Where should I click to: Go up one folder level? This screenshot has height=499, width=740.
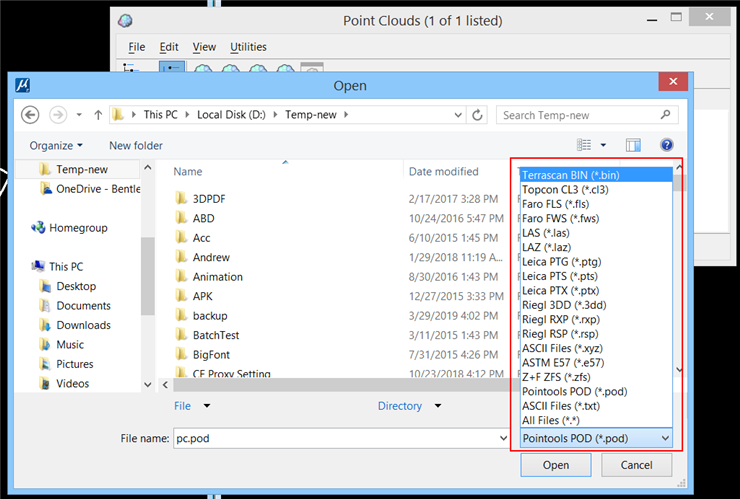tap(98, 115)
